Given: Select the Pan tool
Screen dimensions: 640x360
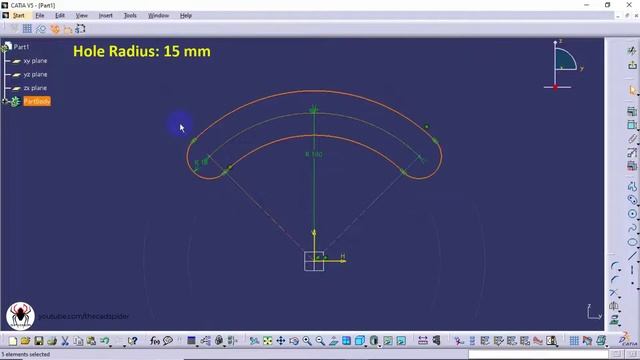Looking at the screenshot, I should [281, 341].
